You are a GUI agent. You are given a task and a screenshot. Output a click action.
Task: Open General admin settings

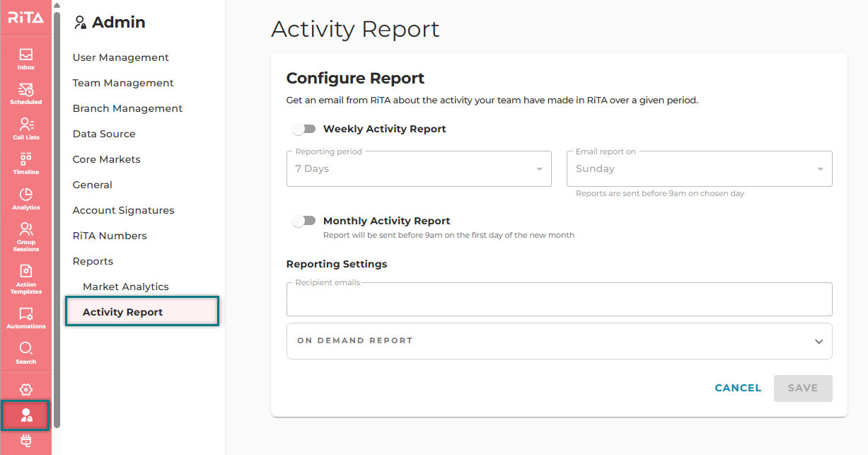point(93,185)
